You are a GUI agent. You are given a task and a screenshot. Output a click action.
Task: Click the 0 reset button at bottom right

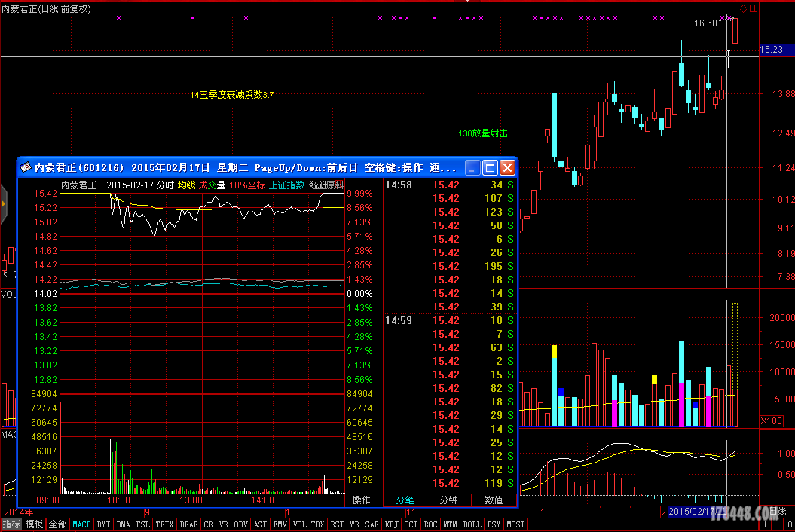(x=790, y=525)
